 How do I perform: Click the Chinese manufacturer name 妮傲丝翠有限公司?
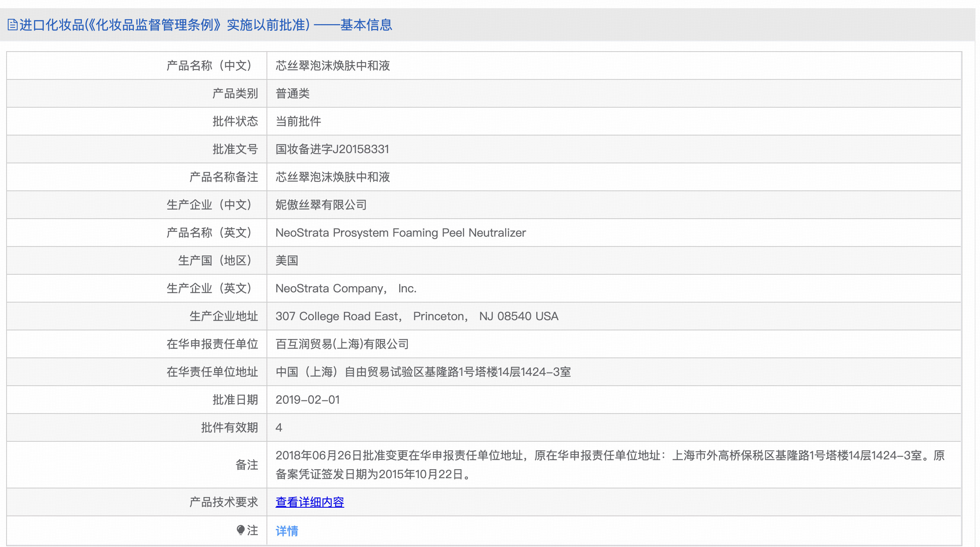[x=321, y=205]
